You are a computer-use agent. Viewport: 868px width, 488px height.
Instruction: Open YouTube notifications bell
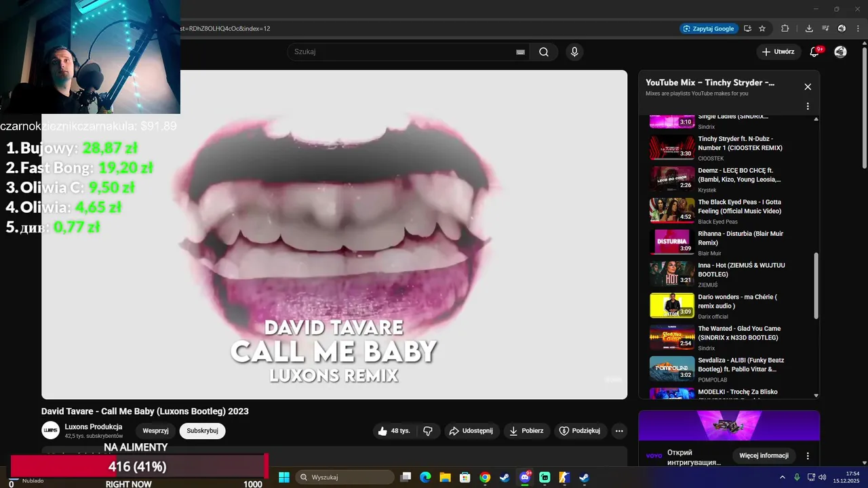(x=815, y=52)
